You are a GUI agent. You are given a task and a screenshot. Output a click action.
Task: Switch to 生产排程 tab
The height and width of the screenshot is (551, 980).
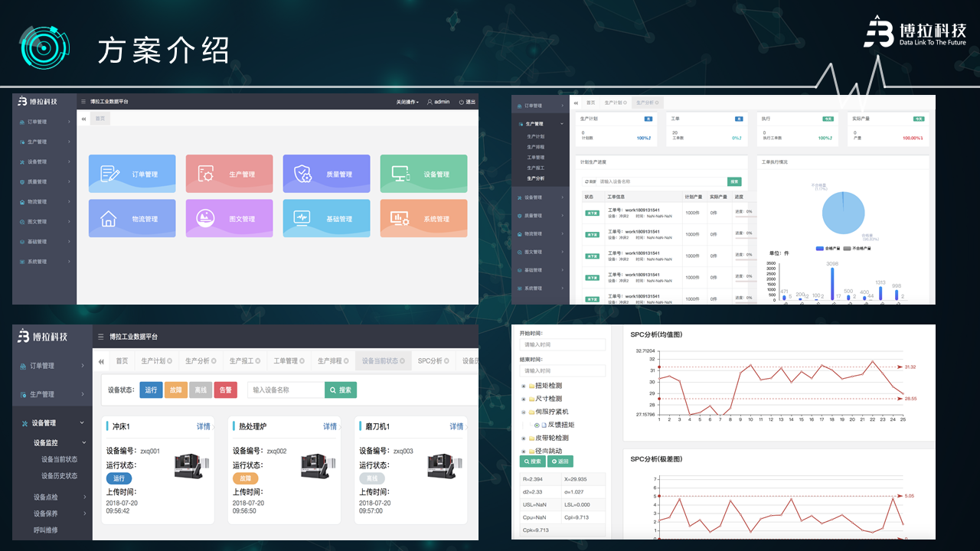tap(333, 360)
